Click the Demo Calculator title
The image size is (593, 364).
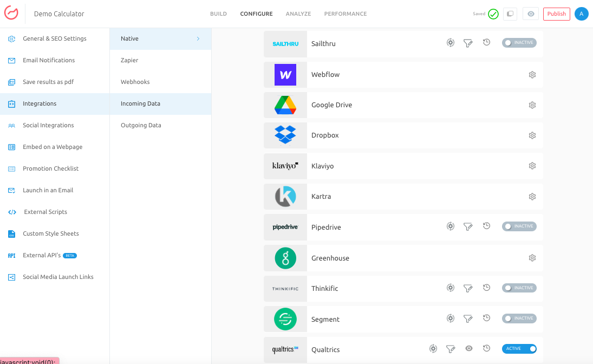coord(59,14)
